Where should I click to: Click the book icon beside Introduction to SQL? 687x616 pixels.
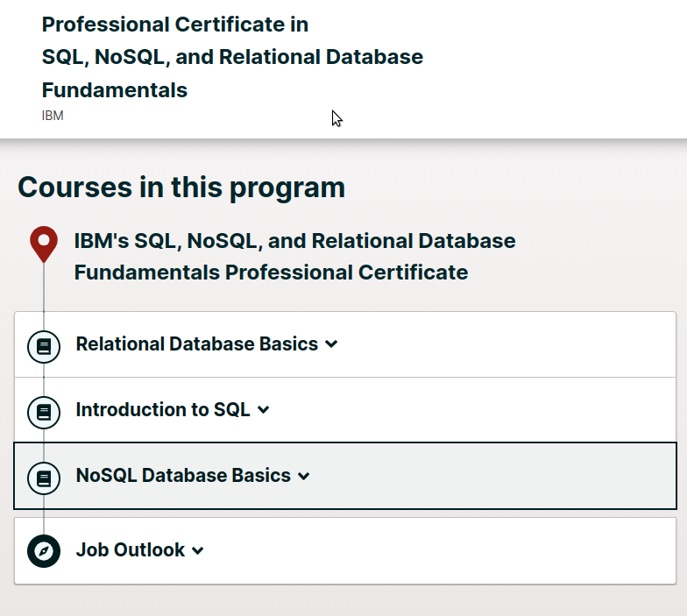click(x=44, y=411)
